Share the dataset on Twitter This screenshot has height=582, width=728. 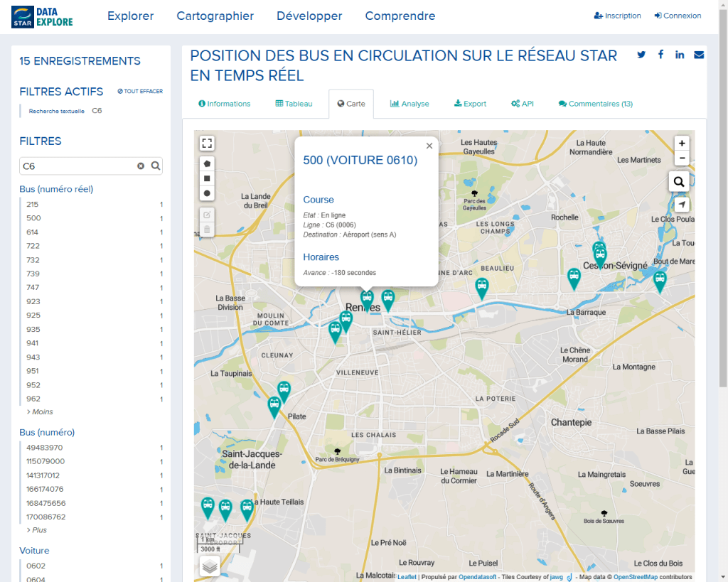(641, 55)
